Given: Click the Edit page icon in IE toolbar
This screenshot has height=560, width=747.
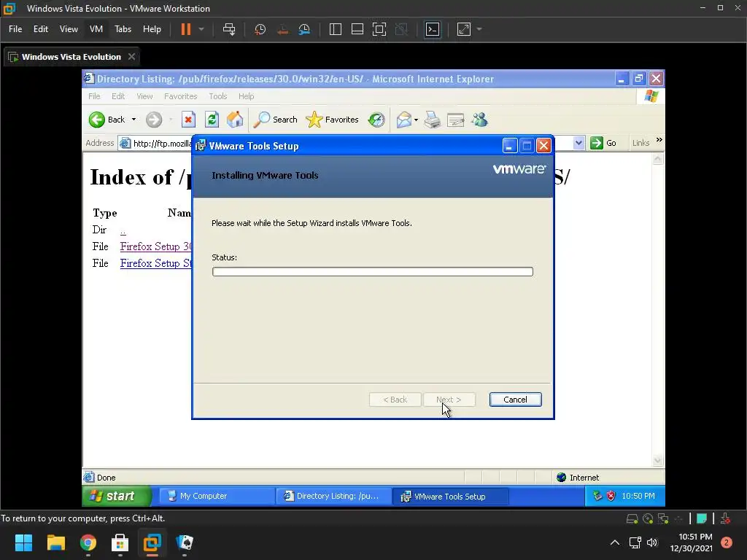Looking at the screenshot, I should [456, 120].
